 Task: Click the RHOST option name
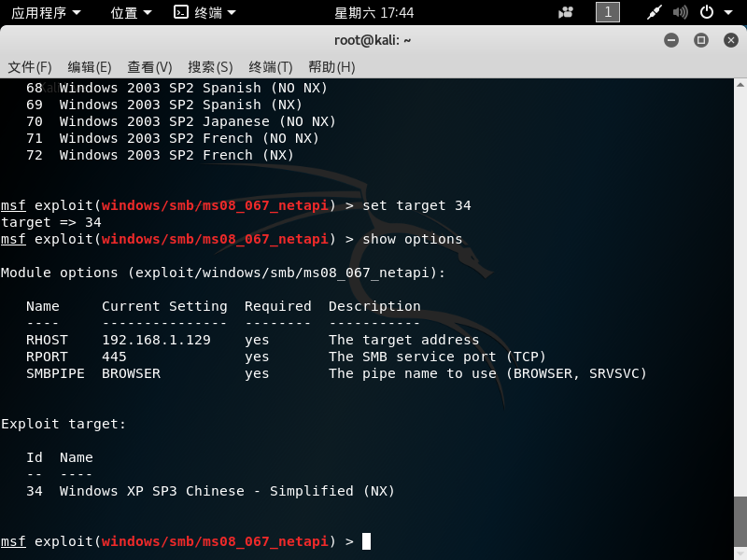coord(48,340)
